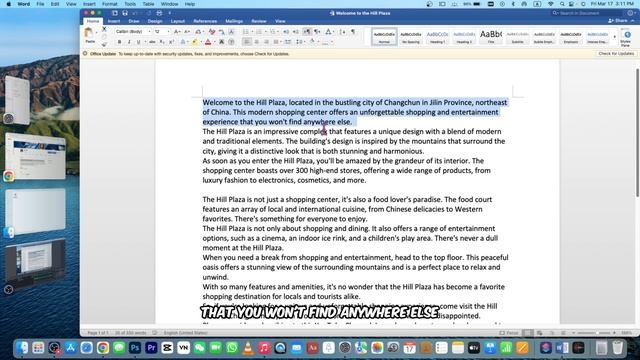Apply the No Spacing style
The width and height of the screenshot is (640, 360).
[411, 37]
